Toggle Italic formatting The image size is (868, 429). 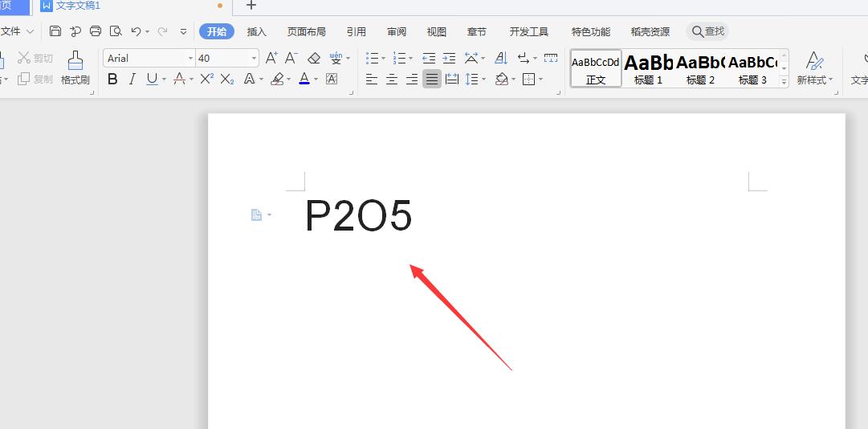132,80
